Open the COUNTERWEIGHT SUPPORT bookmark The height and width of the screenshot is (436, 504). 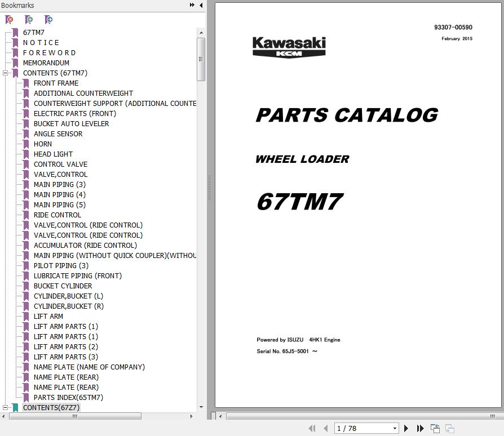(x=115, y=104)
